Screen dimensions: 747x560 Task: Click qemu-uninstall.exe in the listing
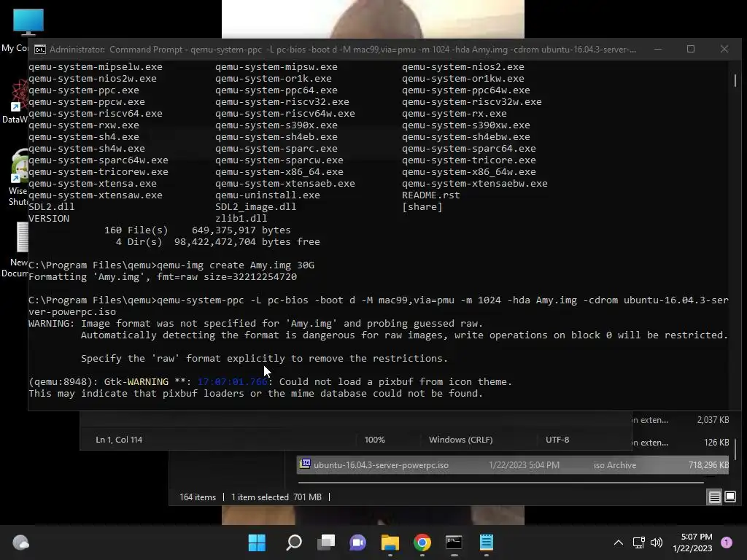(x=267, y=195)
